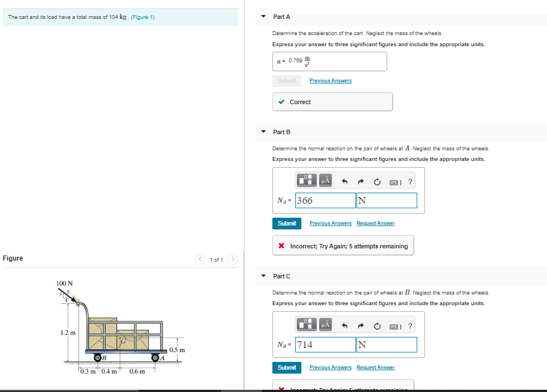The image size is (547, 392).
Task: Click Request Answer in Part C
Action: (x=375, y=367)
